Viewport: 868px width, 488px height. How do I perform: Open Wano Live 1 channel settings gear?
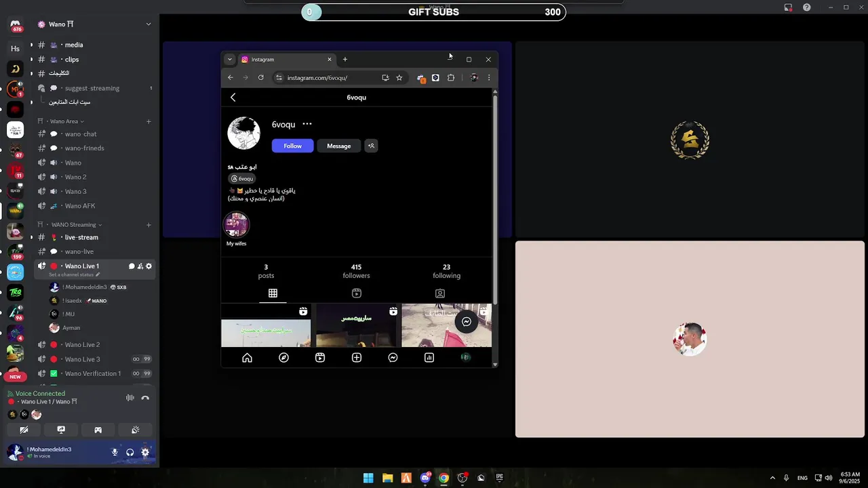(x=149, y=266)
